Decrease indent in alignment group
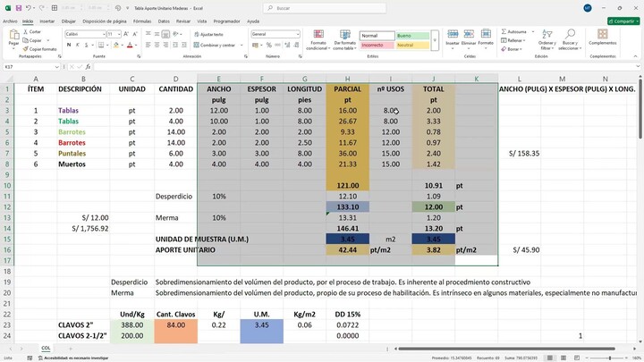This screenshot has height=362, width=644. (176, 45)
